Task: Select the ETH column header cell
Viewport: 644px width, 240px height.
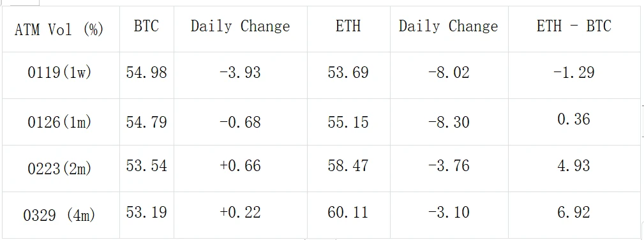Action: click(x=348, y=29)
